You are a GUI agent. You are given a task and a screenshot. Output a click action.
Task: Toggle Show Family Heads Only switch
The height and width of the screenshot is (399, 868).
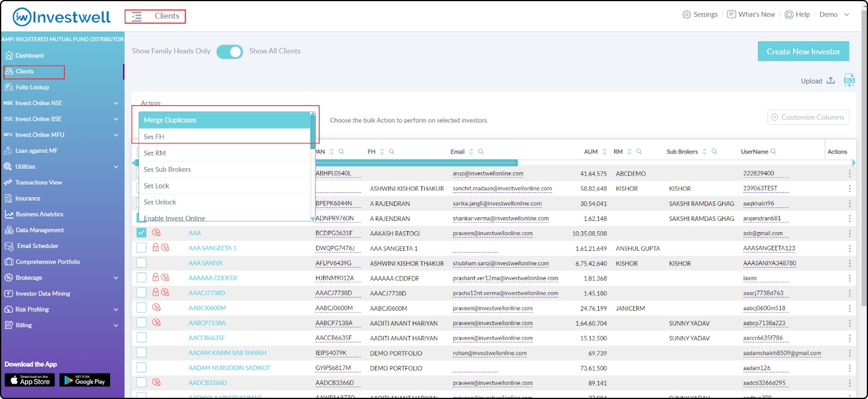[x=229, y=52]
